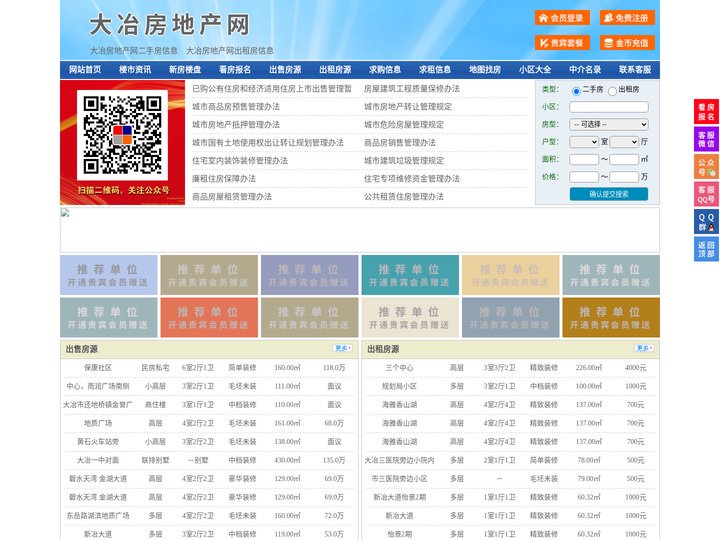Viewport: 720px width, 540px height.
Task: Click the 确认提交搜索 search button
Action: point(609,194)
